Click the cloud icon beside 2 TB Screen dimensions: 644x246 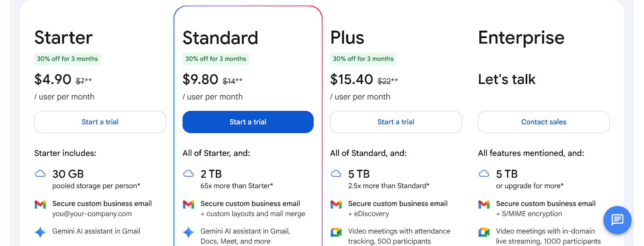tap(188, 174)
